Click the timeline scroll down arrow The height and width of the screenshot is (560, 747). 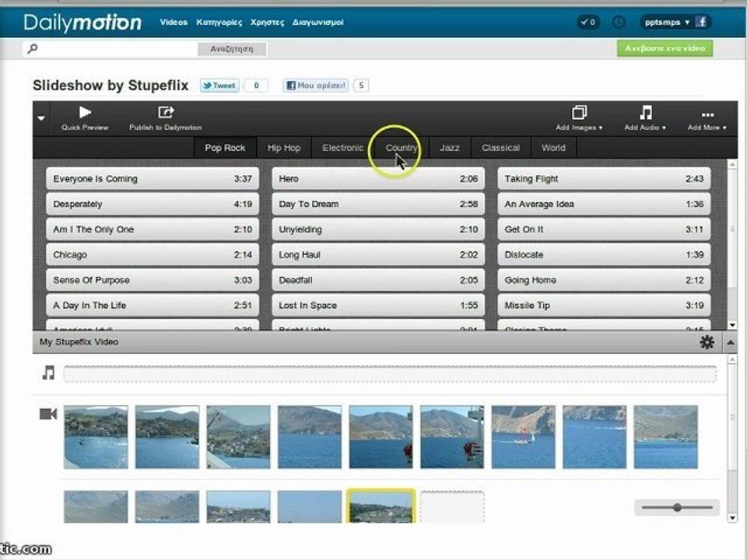[x=732, y=518]
